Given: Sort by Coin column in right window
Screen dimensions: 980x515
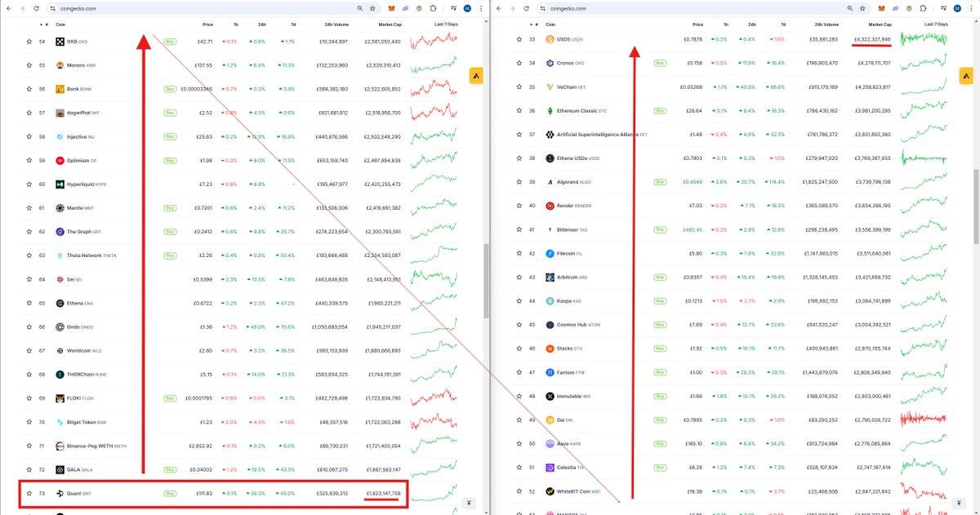Looking at the screenshot, I should pyautogui.click(x=550, y=24).
